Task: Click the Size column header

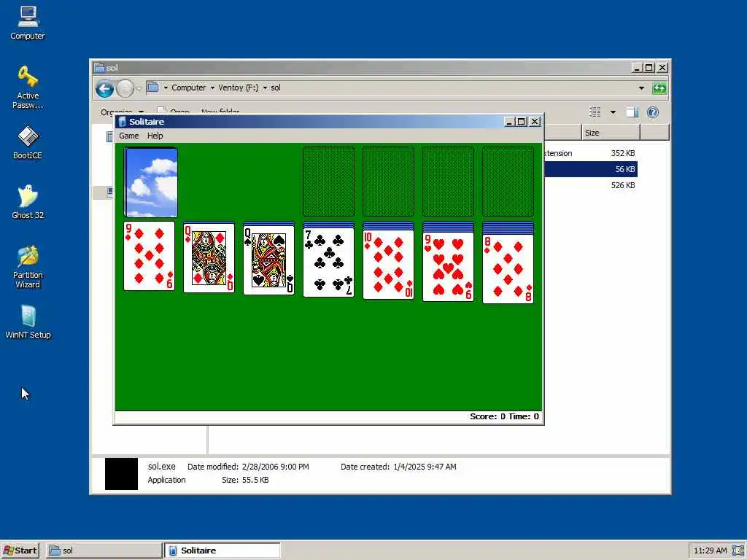Action: click(x=611, y=133)
